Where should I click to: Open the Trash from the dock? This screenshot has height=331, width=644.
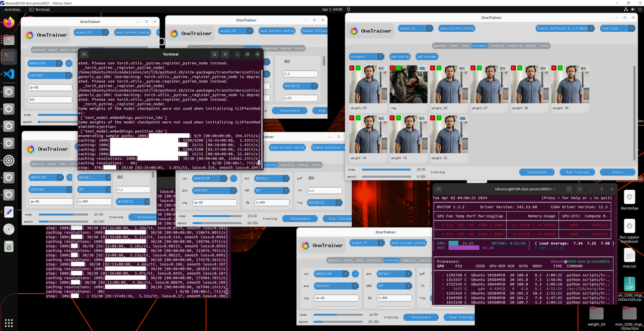click(x=9, y=246)
